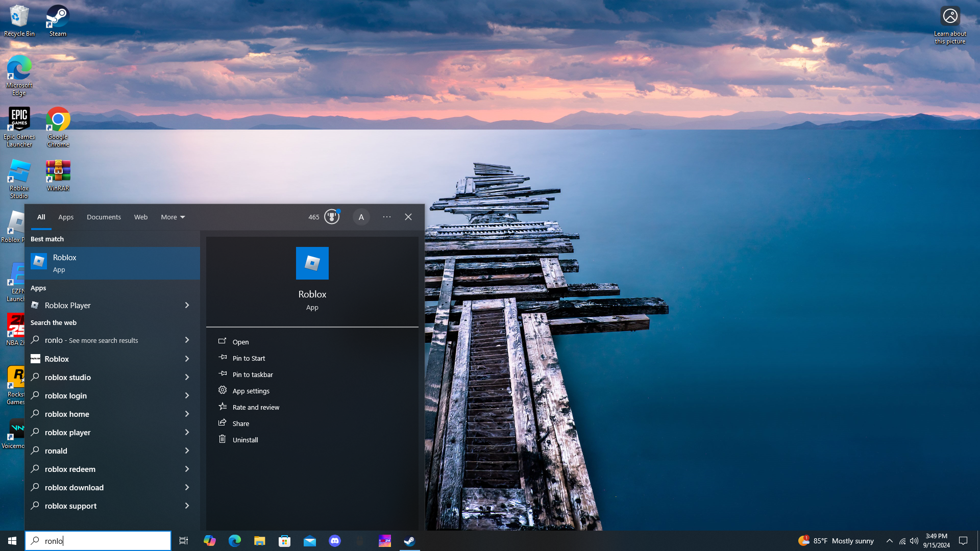Switch to the Apps search tab

click(x=66, y=217)
